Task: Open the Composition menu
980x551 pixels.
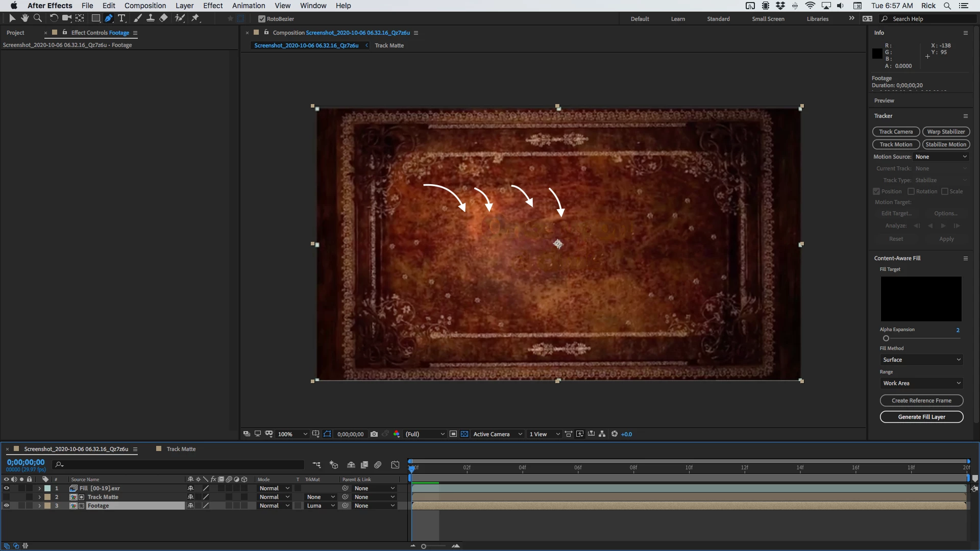Action: 145,6
